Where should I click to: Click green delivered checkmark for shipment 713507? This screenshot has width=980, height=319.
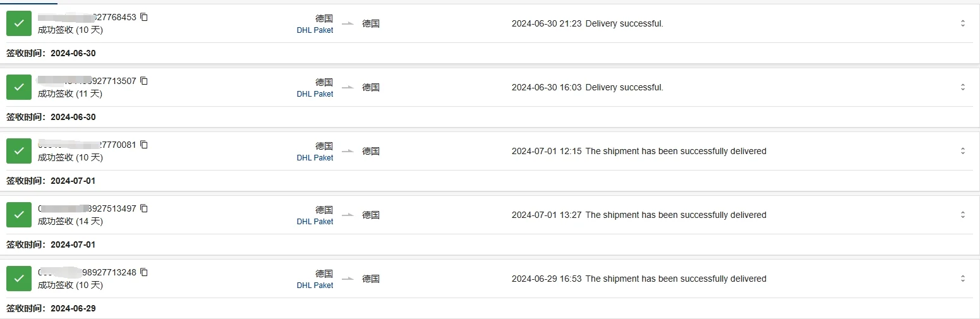click(x=19, y=87)
